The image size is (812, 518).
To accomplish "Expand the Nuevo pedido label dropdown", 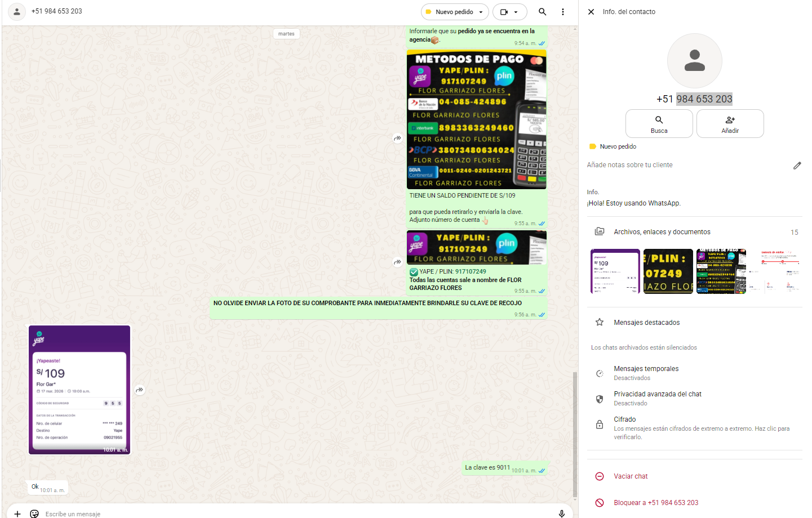I will click(x=481, y=12).
